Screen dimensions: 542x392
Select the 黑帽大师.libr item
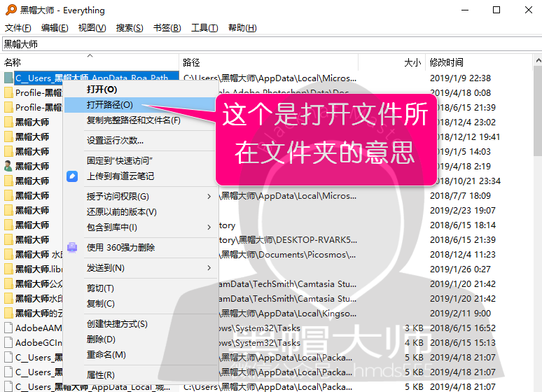(x=39, y=269)
